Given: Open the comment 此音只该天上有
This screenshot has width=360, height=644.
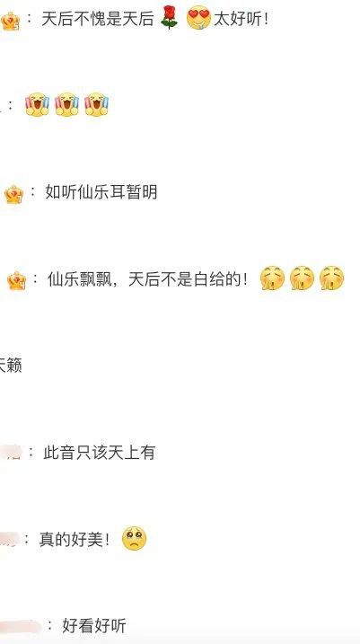Looking at the screenshot, I should coord(99,453).
